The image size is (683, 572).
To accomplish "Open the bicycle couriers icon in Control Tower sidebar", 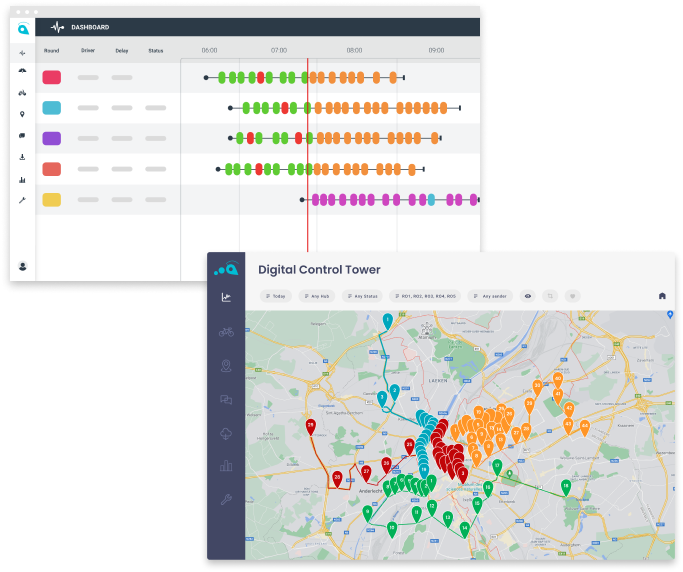I will pos(226,331).
